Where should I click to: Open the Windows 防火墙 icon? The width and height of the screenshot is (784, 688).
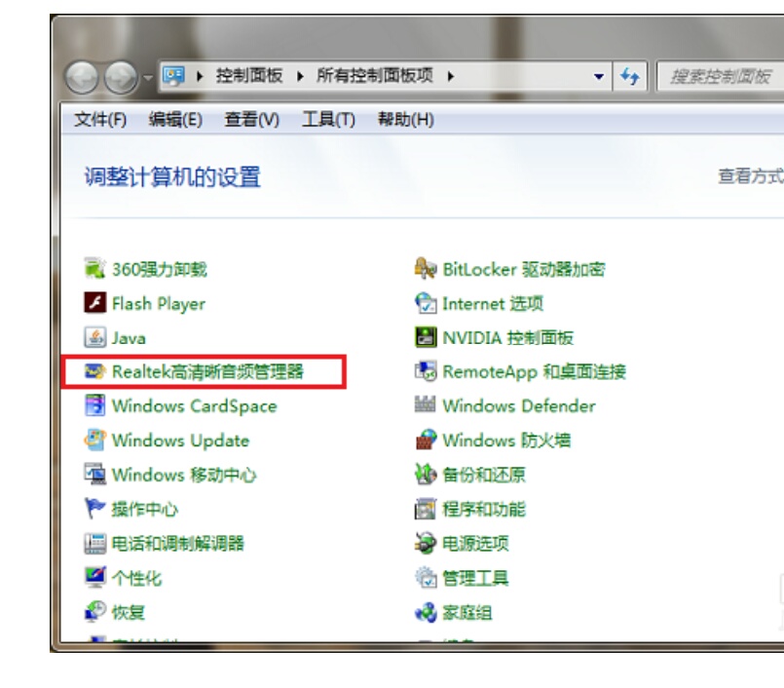(426, 440)
